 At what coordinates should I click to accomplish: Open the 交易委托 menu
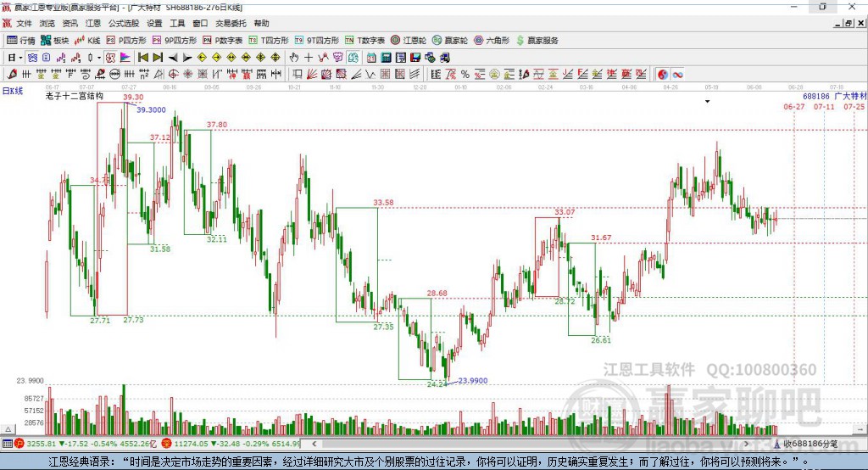click(x=231, y=23)
